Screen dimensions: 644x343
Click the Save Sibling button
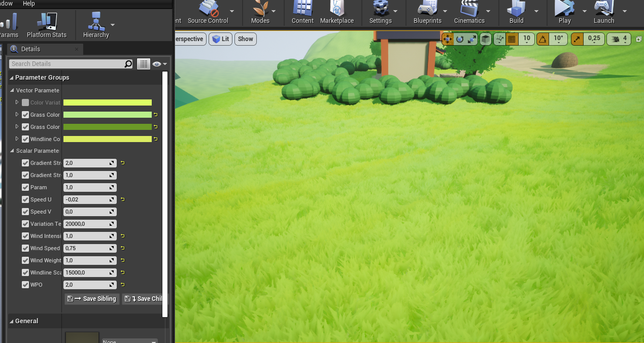[x=92, y=299]
